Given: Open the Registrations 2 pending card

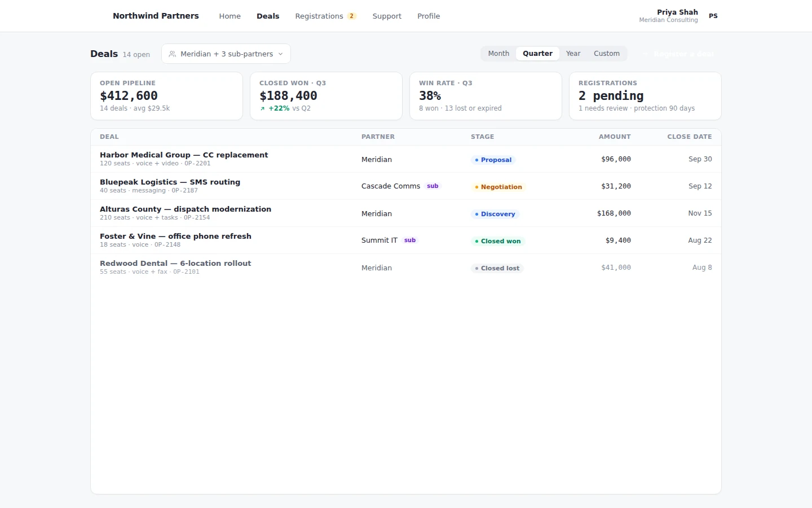Looking at the screenshot, I should click(x=645, y=96).
